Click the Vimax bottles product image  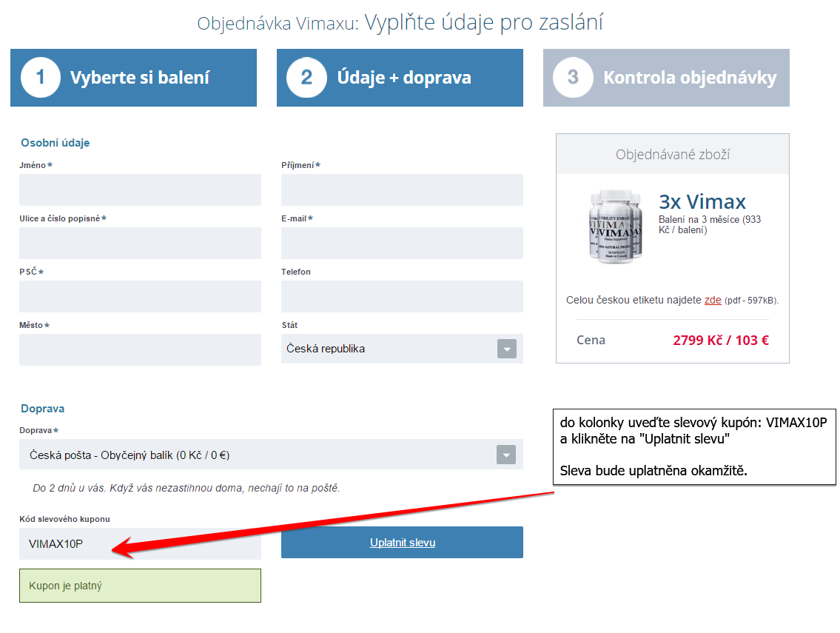616,227
